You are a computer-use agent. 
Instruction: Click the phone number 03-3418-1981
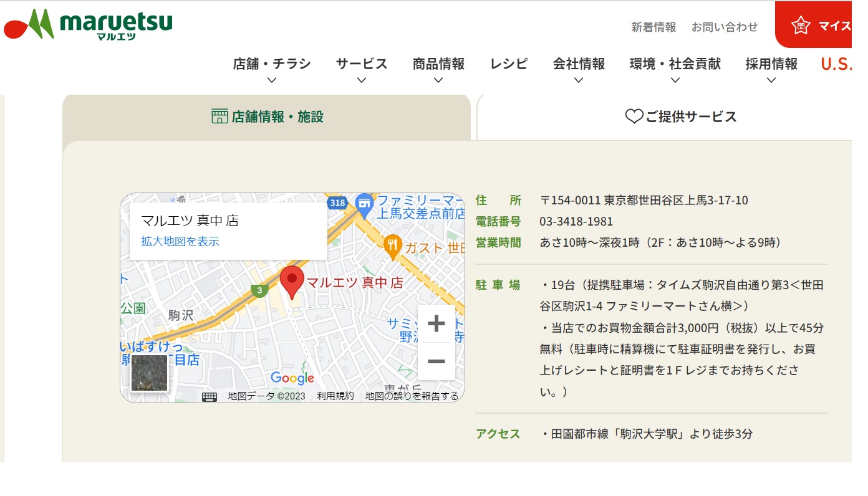(x=576, y=222)
